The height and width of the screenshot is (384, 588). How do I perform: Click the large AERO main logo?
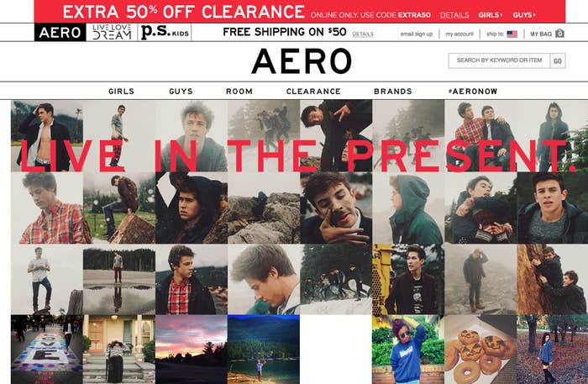click(x=302, y=60)
